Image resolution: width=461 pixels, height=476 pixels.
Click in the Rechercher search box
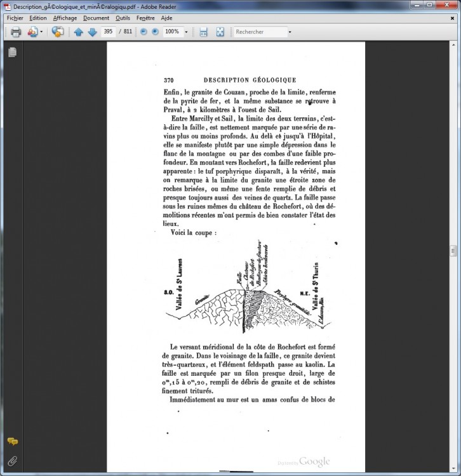point(259,32)
